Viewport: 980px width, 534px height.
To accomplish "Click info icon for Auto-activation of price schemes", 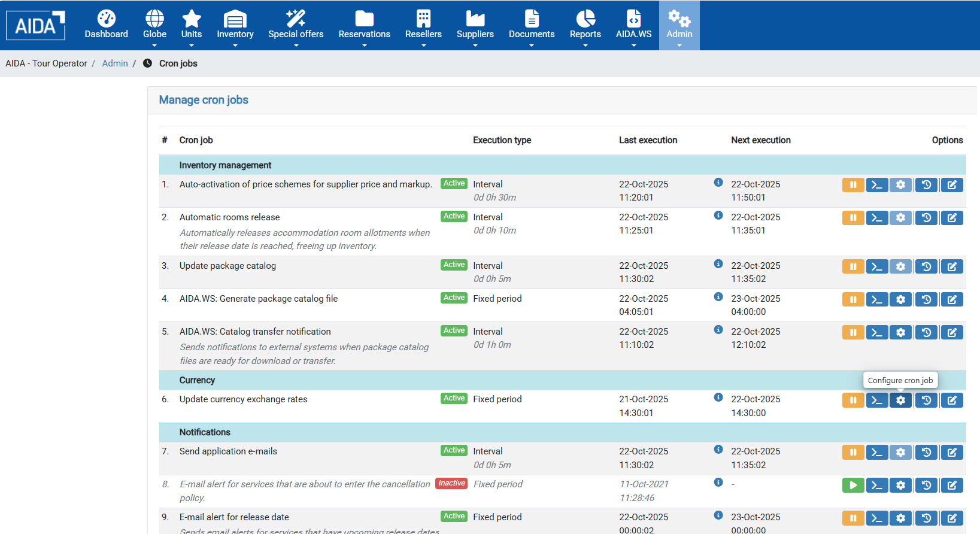I will tap(718, 183).
